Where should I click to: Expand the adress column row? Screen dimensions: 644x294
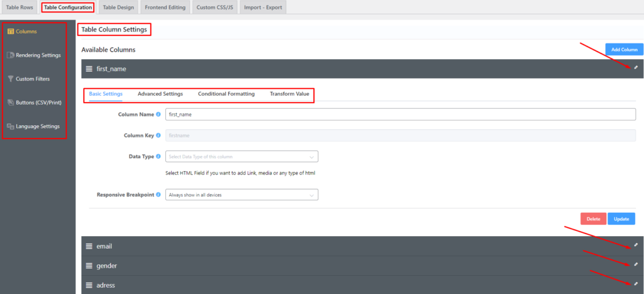point(362,285)
